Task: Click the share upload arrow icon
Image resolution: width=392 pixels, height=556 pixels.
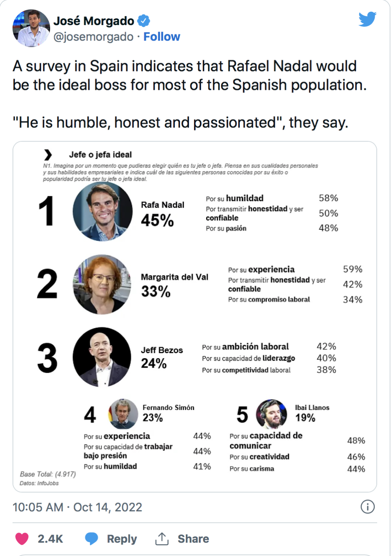Action: tap(162, 538)
